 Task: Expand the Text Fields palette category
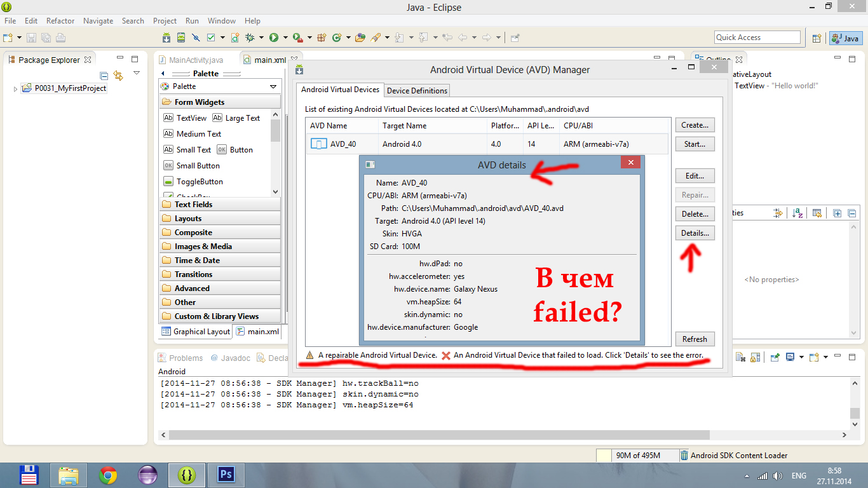coord(219,204)
